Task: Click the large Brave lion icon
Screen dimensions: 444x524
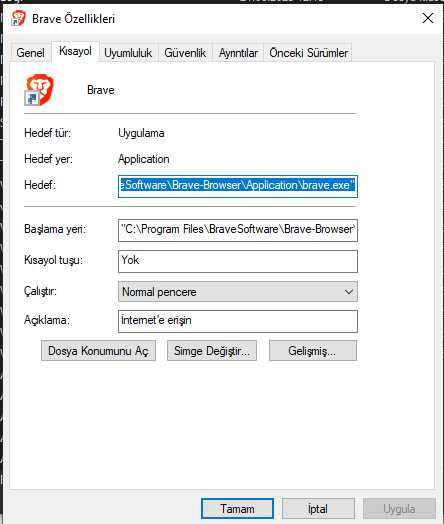Action: pyautogui.click(x=39, y=90)
